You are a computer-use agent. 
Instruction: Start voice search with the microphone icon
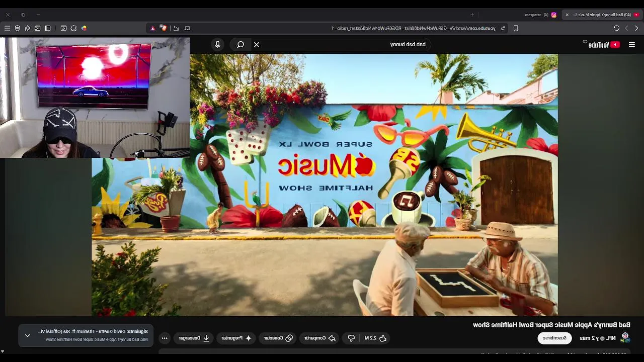point(217,45)
